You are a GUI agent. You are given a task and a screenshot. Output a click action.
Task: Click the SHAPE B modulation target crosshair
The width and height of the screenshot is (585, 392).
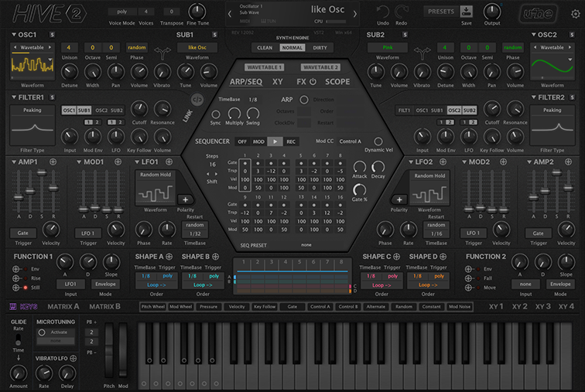216,257
